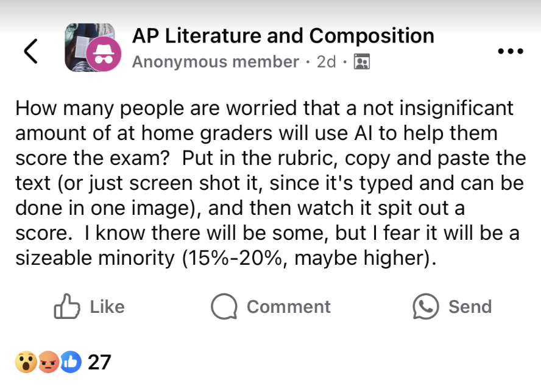
Task: Click the 2d post timestamp
Action: [x=326, y=62]
